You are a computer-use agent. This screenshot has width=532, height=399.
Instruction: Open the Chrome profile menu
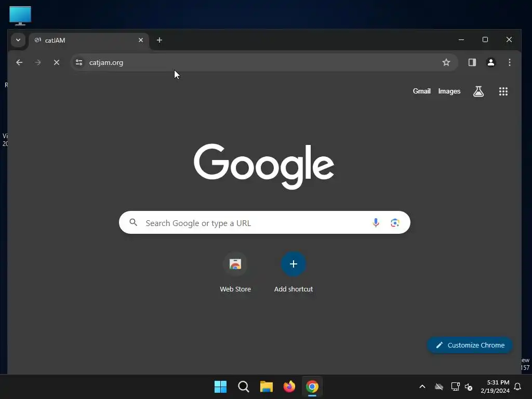tap(491, 62)
